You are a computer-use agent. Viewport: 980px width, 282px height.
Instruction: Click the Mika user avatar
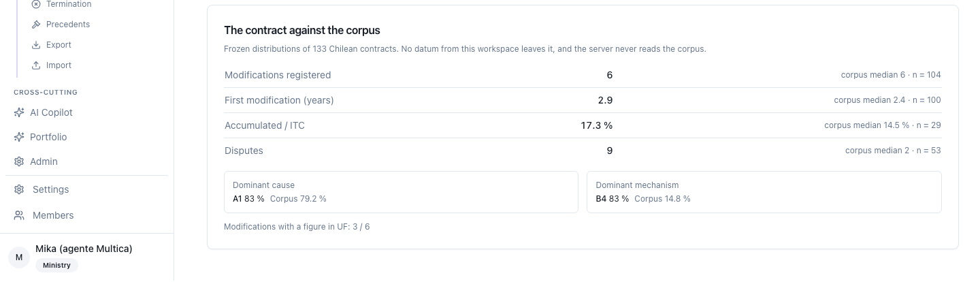point(19,257)
